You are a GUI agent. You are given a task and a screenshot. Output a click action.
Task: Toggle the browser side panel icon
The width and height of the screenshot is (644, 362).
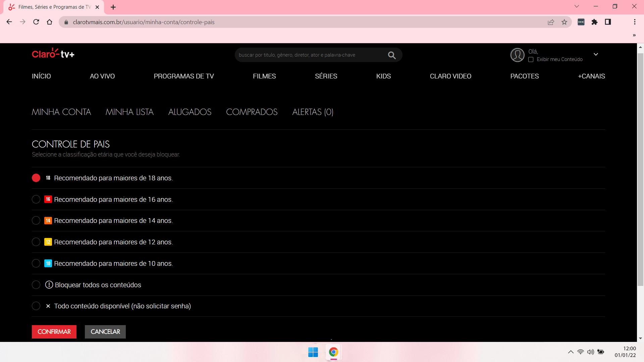coord(608,22)
